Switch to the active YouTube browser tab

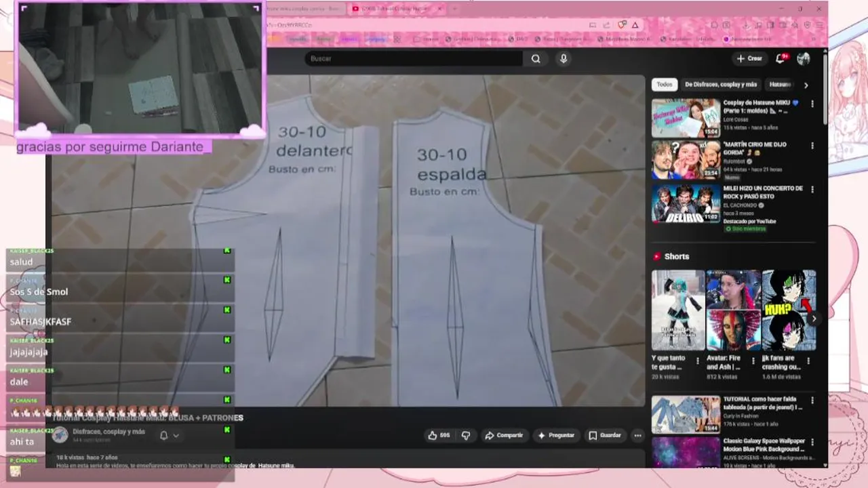tap(397, 9)
